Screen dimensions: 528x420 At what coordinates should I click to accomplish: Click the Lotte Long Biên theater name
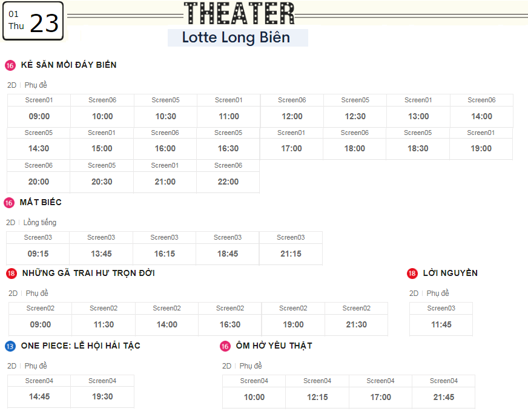[236, 38]
